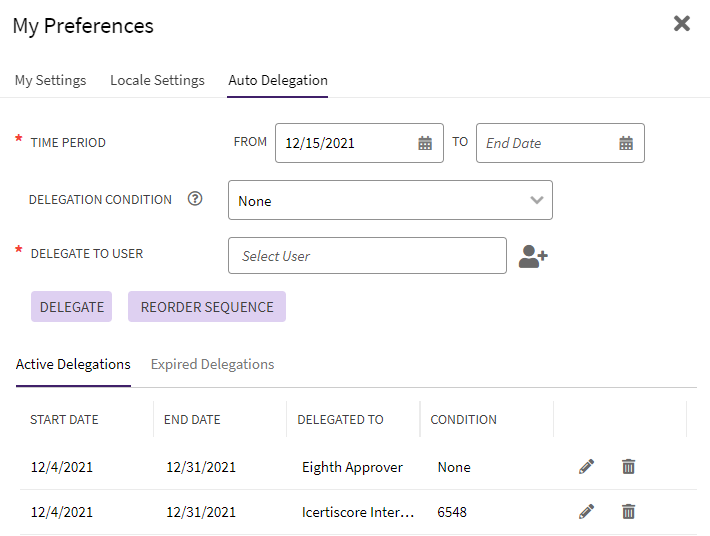The width and height of the screenshot is (710, 536).
Task: Click the End Date text field
Action: 545,143
